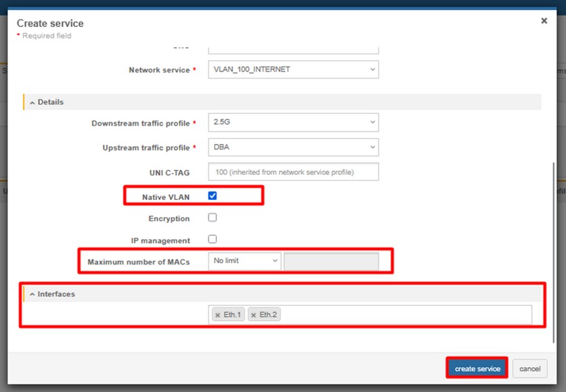Click the MAC limit value field
This screenshot has width=566, height=392.
(331, 261)
